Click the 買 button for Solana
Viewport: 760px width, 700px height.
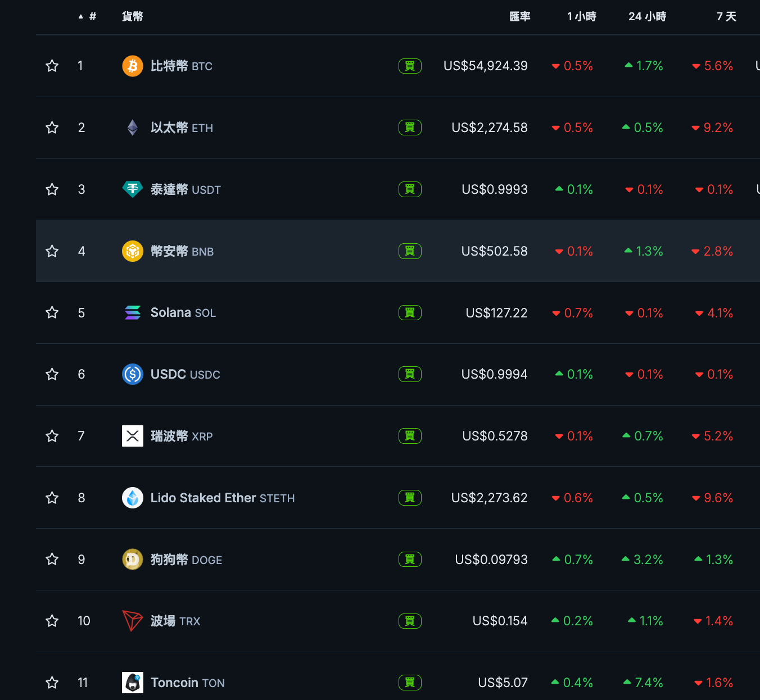click(x=410, y=312)
